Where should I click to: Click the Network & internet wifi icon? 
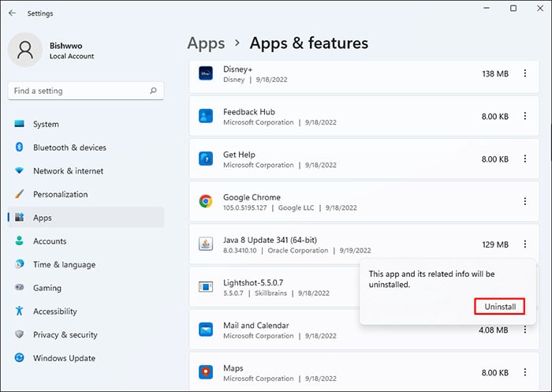pyautogui.click(x=20, y=170)
